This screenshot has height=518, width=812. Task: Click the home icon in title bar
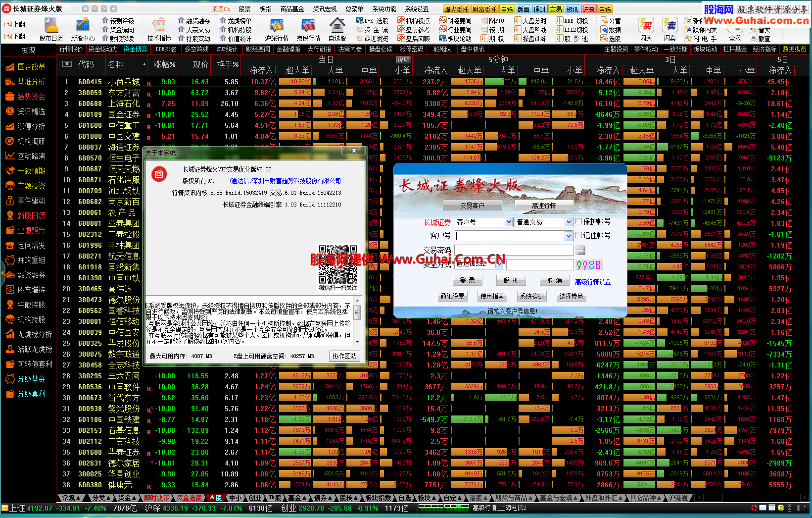(85, 9)
